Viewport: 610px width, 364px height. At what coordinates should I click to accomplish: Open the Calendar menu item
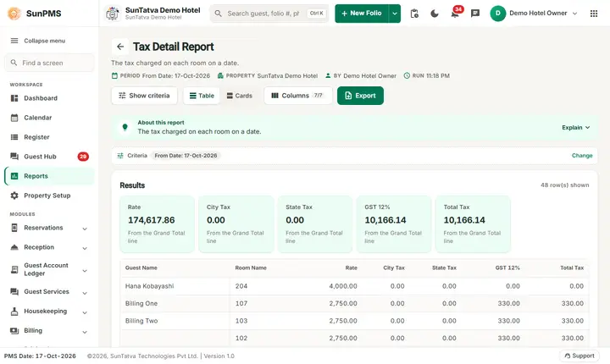(49, 118)
